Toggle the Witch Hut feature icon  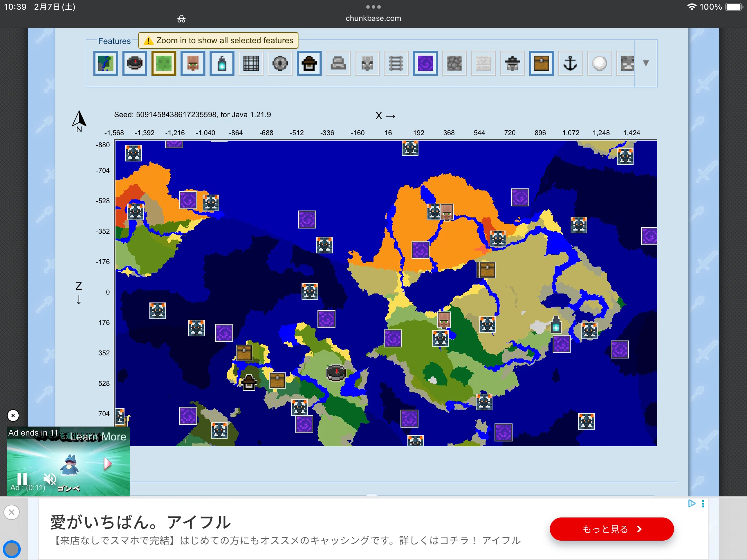coord(309,63)
